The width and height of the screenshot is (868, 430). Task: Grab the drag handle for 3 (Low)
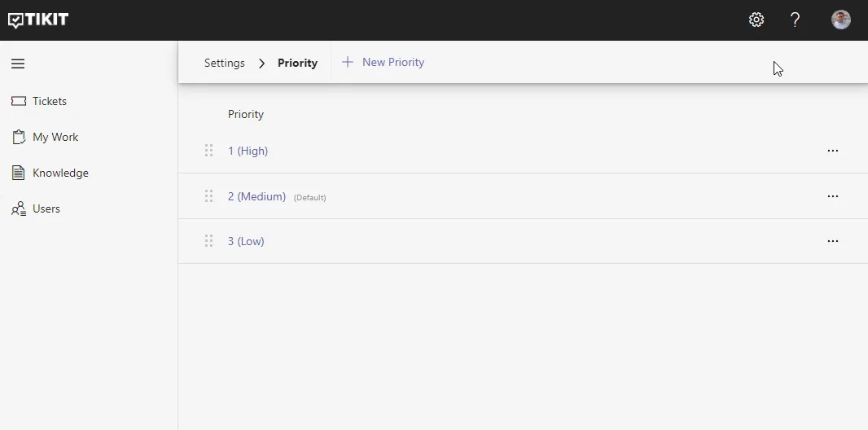[208, 241]
